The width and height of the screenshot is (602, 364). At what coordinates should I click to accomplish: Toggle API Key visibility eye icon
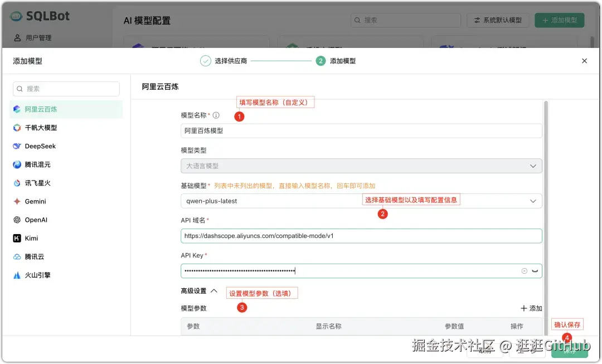pyautogui.click(x=535, y=271)
